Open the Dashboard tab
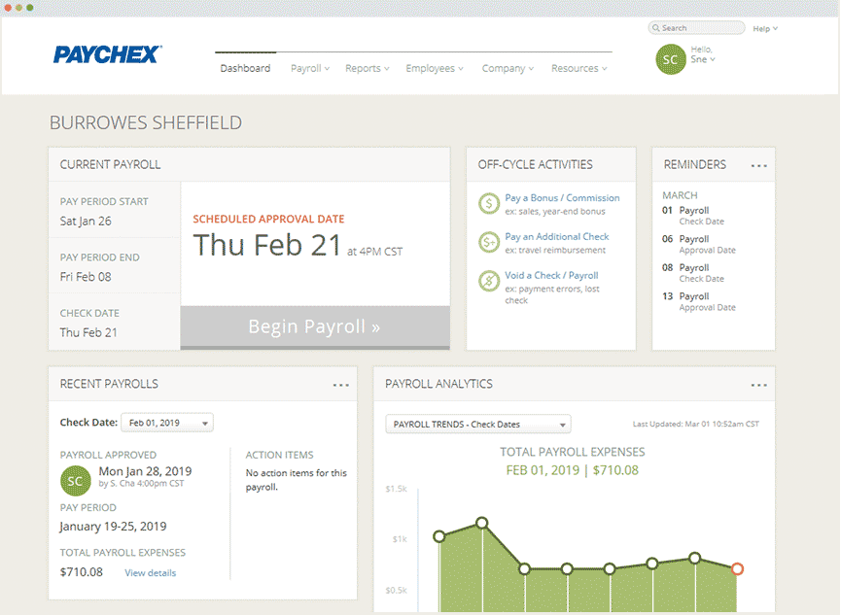Image resolution: width=841 pixels, height=616 pixels. (245, 68)
